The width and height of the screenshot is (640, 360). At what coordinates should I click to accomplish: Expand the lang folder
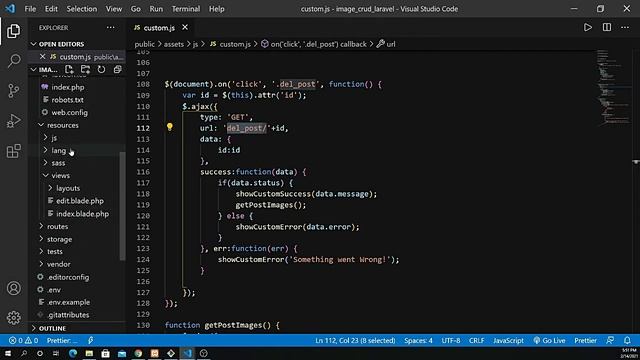58,150
